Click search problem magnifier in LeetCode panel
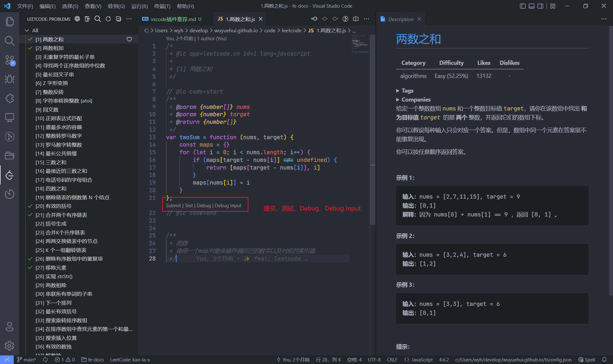This screenshot has width=613, height=364. tap(98, 19)
